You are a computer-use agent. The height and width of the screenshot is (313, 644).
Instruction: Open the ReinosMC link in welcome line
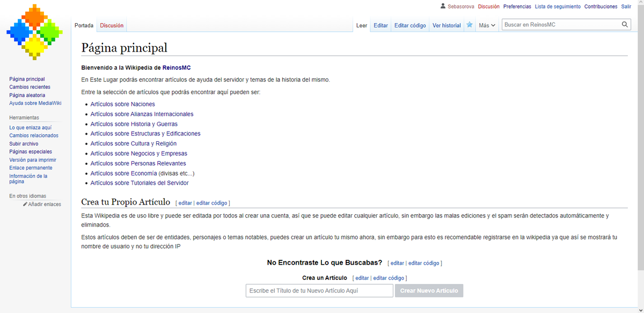coord(177,68)
